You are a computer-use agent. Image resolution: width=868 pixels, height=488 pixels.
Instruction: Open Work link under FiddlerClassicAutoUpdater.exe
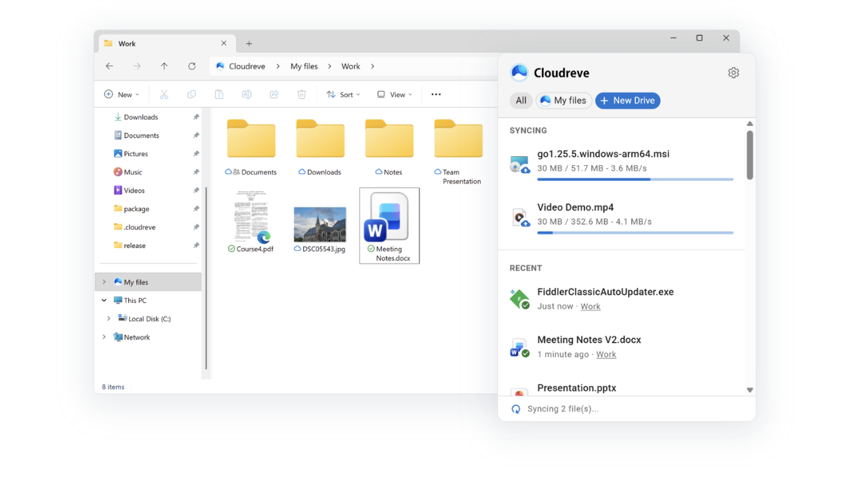click(591, 306)
